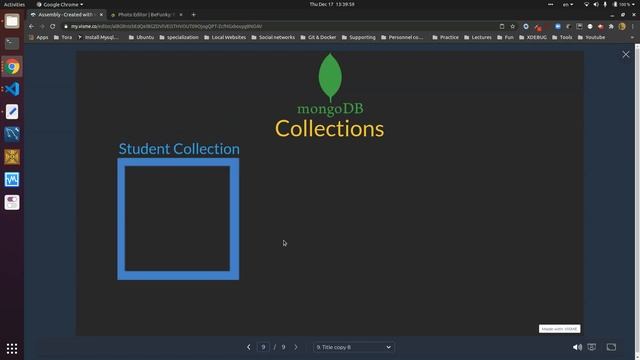The height and width of the screenshot is (360, 640).
Task: Click the 'Made with Visme' badge
Action: click(x=559, y=329)
